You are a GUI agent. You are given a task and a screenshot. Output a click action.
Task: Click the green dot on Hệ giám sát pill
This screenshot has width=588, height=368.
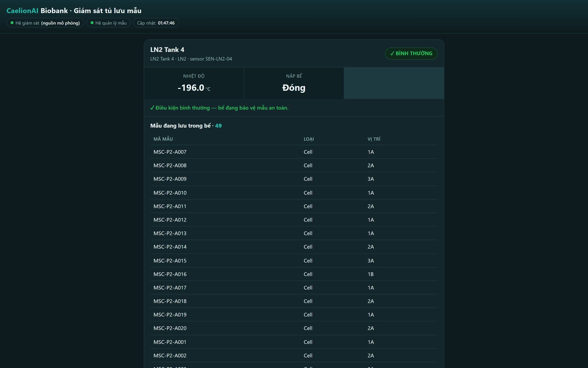(12, 23)
